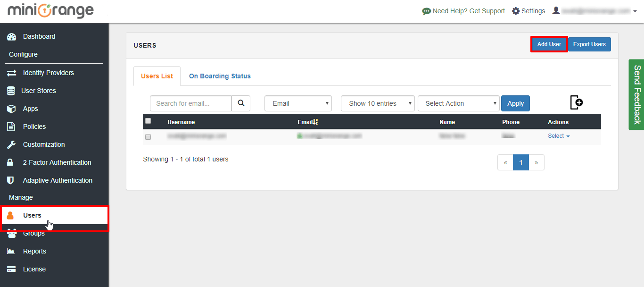Click the add-file plus icon

[577, 102]
